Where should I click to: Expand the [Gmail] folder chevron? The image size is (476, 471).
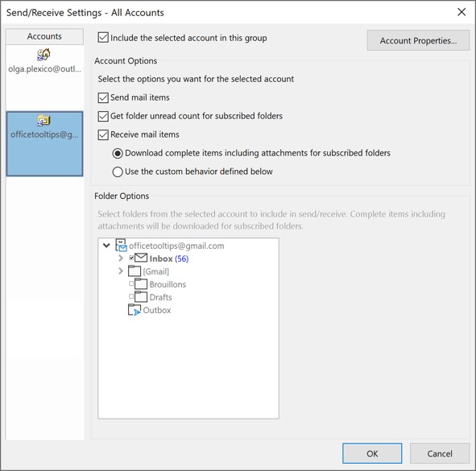pos(121,271)
